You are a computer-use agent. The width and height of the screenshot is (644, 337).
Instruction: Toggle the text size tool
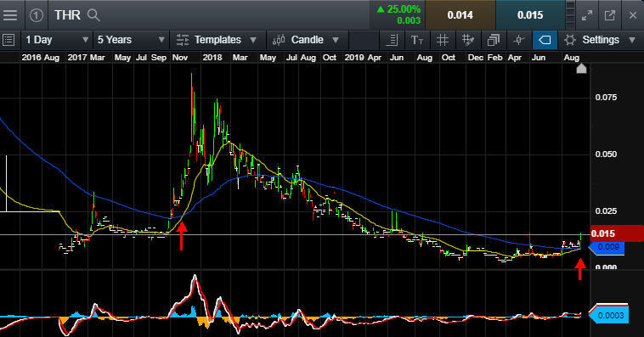click(417, 40)
